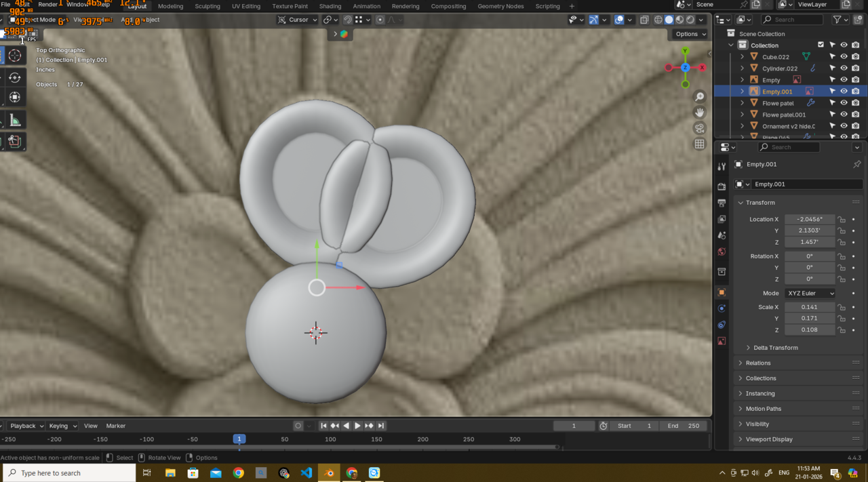Open the viewport Options button
Viewport: 868px width, 482px height.
point(690,34)
